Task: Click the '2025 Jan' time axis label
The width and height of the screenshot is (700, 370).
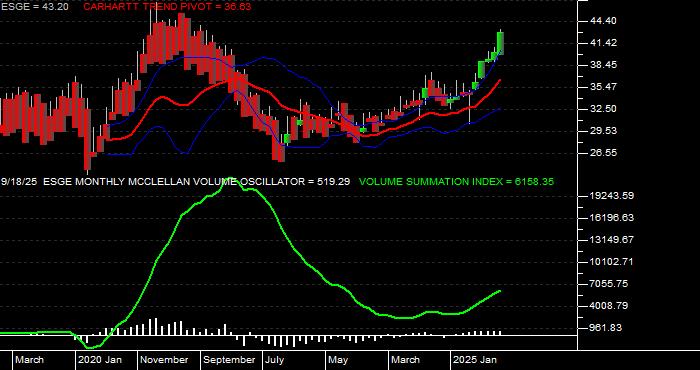Action: coord(475,360)
